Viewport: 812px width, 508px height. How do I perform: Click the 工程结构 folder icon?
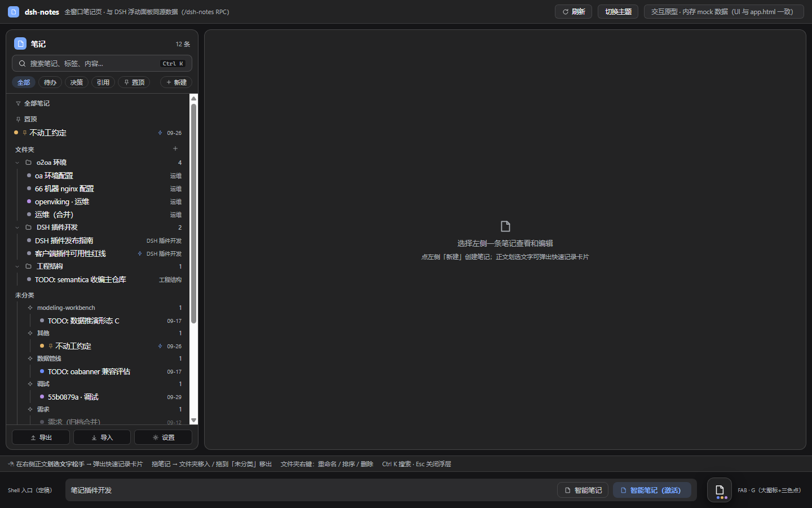[29, 266]
